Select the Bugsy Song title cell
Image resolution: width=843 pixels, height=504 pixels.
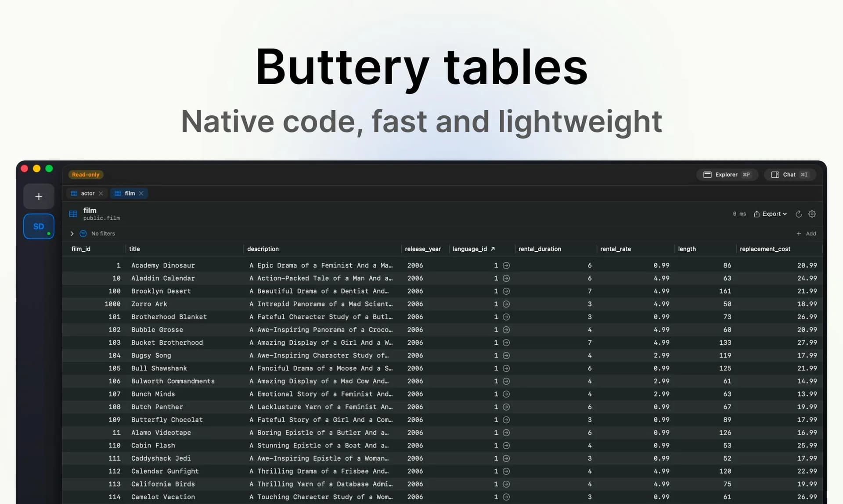pos(151,355)
